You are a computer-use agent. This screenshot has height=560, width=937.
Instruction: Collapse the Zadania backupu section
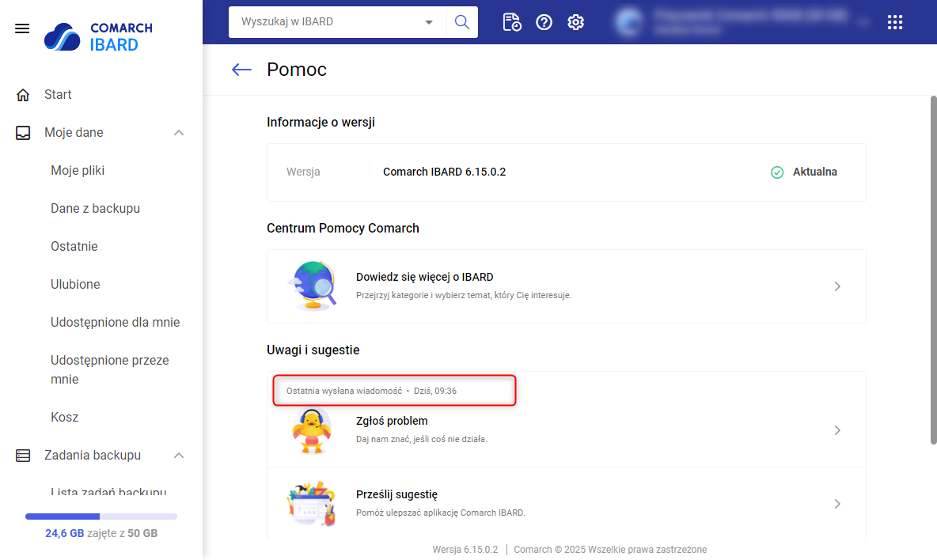coord(179,456)
